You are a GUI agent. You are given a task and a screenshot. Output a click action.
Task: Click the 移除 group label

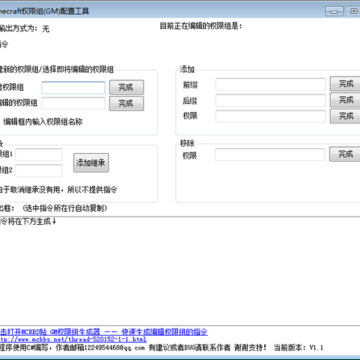(x=187, y=143)
